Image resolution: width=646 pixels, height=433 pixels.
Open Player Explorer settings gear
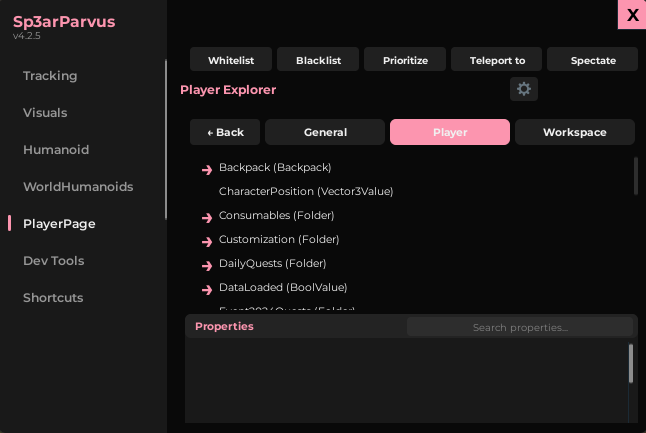524,89
